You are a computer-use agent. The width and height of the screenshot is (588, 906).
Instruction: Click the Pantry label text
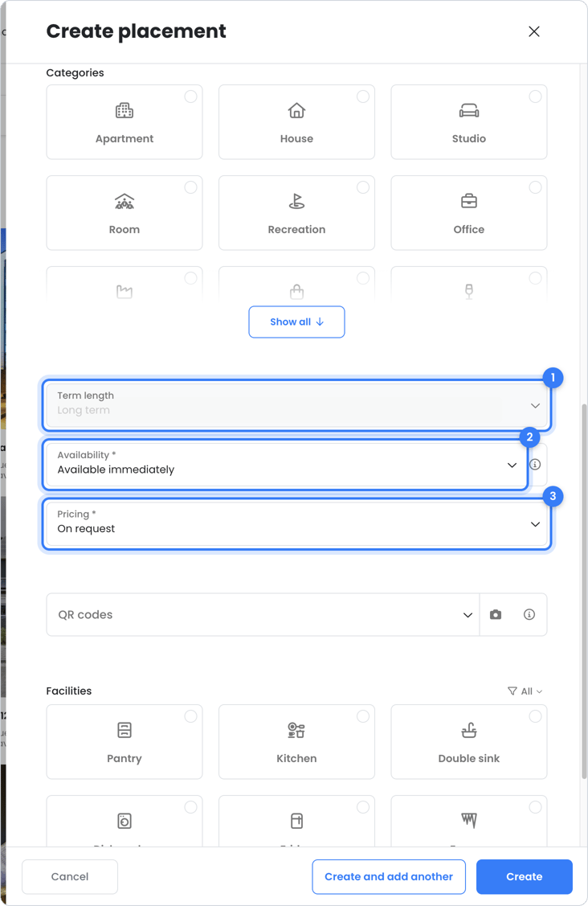[125, 759]
